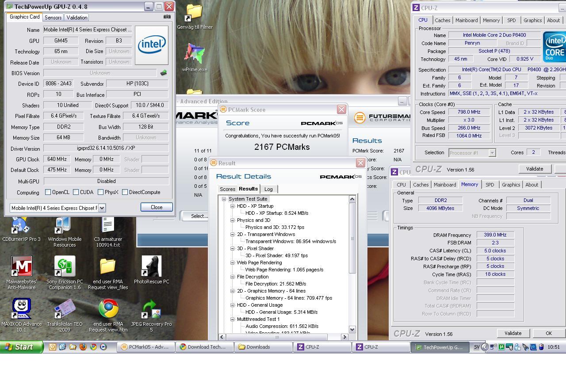Open the GPU selection dropdown in GPU-Z

tap(102, 208)
